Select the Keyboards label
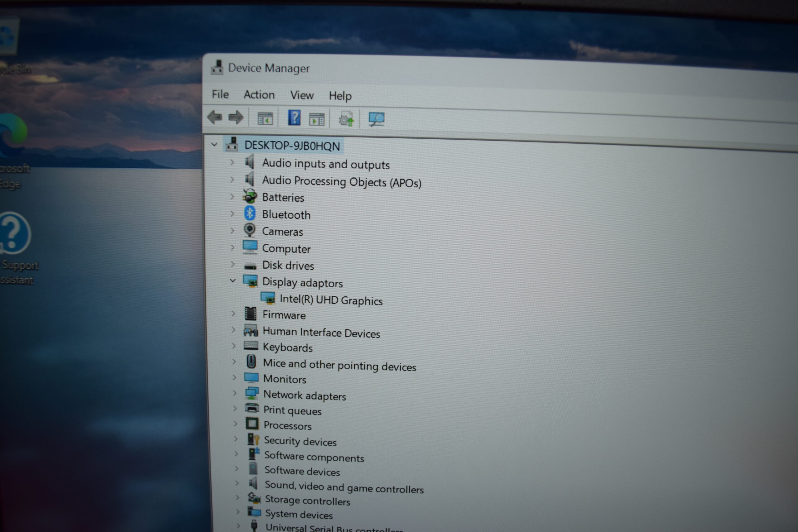This screenshot has width=798, height=532. (x=288, y=347)
